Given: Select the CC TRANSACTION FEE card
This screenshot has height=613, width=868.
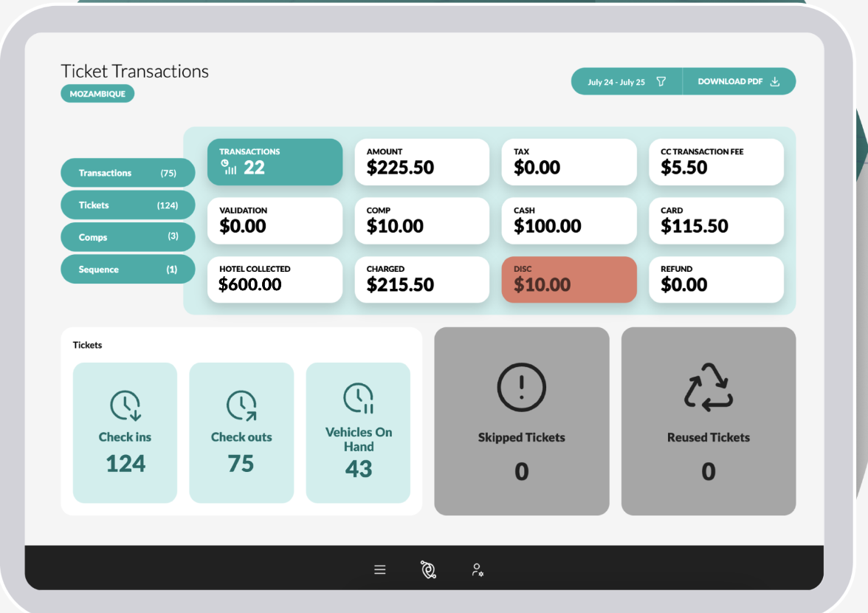Looking at the screenshot, I should (x=716, y=162).
